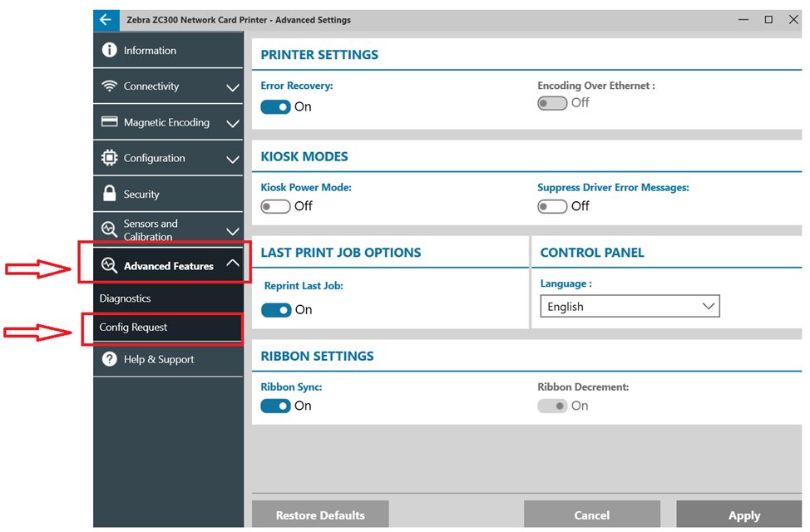Expand the Connectivity chevron
810x532 pixels.
pyautogui.click(x=233, y=87)
